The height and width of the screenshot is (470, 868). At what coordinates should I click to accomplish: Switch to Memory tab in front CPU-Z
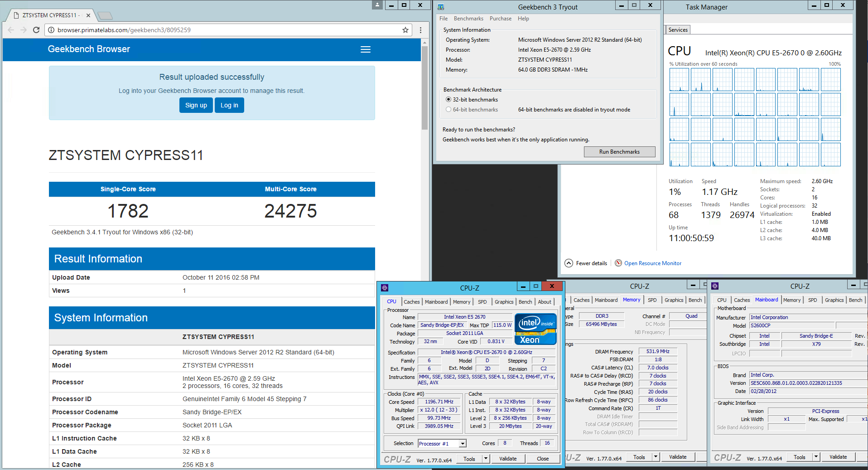(462, 302)
